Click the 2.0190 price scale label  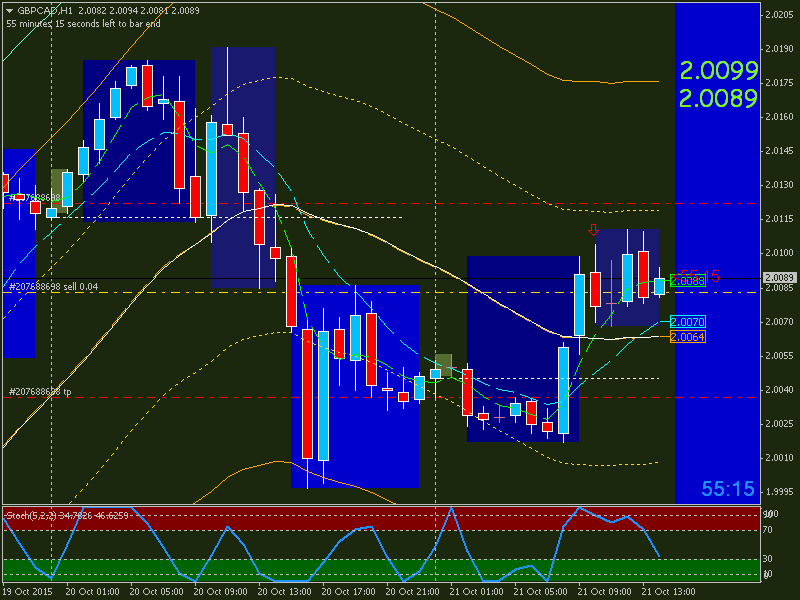pyautogui.click(x=779, y=49)
